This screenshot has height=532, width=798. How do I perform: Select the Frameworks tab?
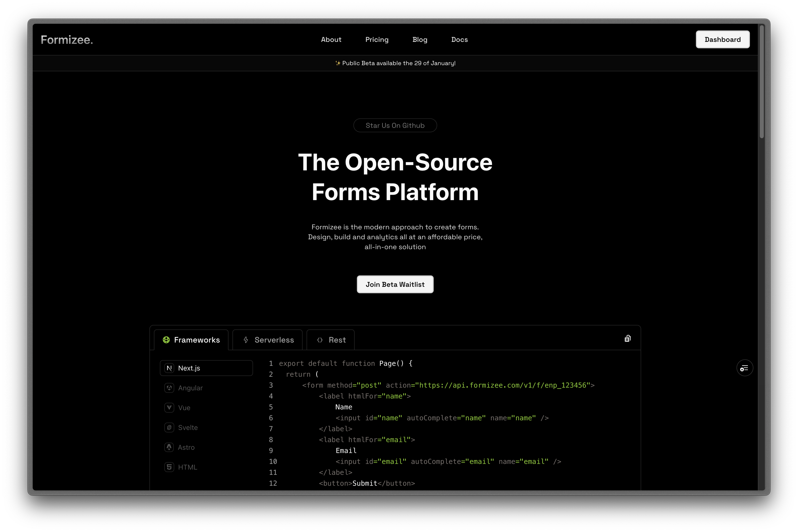tap(191, 340)
